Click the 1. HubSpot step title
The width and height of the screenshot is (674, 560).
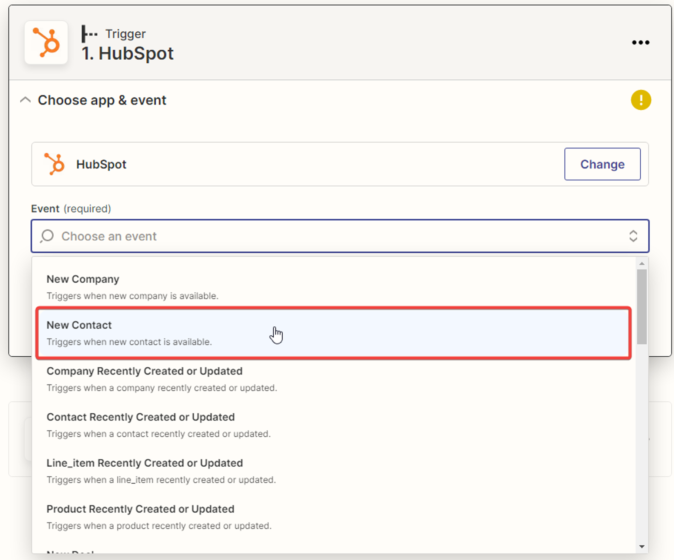coord(128,53)
